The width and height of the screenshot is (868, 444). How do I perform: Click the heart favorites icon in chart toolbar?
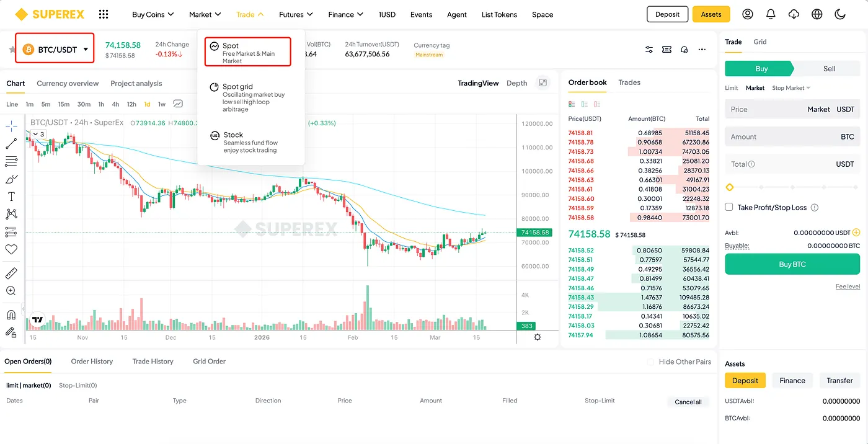tap(11, 249)
